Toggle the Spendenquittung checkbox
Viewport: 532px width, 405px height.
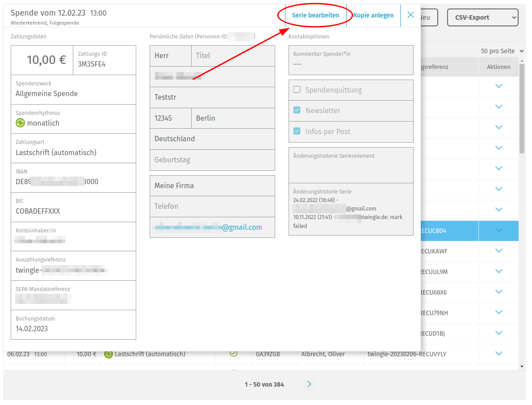pyautogui.click(x=297, y=89)
